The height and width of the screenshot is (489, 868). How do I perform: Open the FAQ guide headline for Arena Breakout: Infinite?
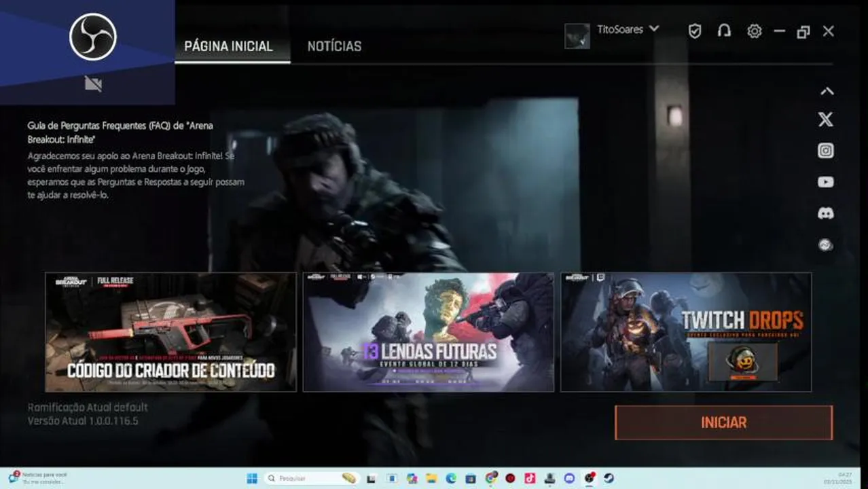(120, 132)
